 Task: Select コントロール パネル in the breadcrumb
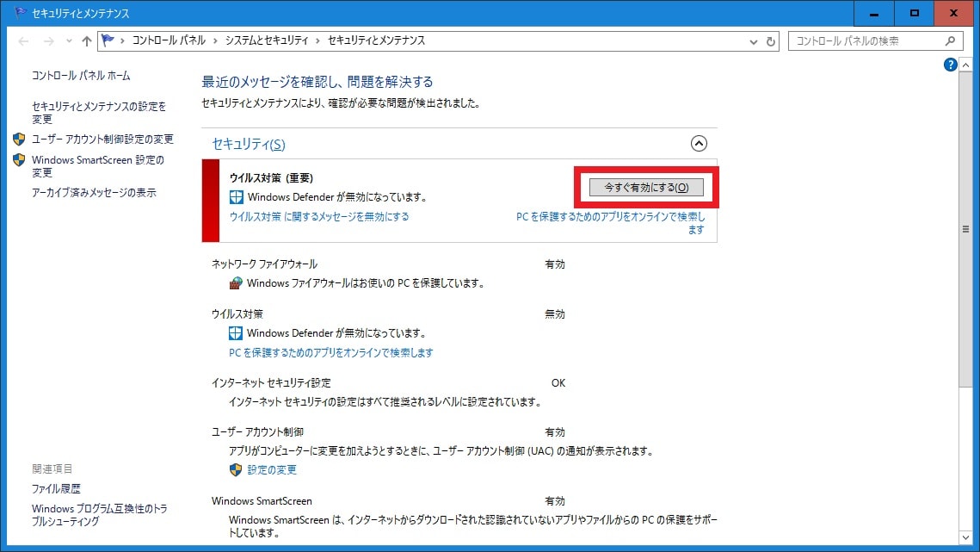169,40
